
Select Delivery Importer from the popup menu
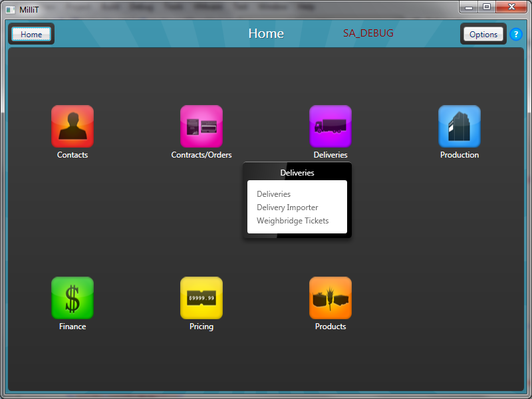point(287,207)
